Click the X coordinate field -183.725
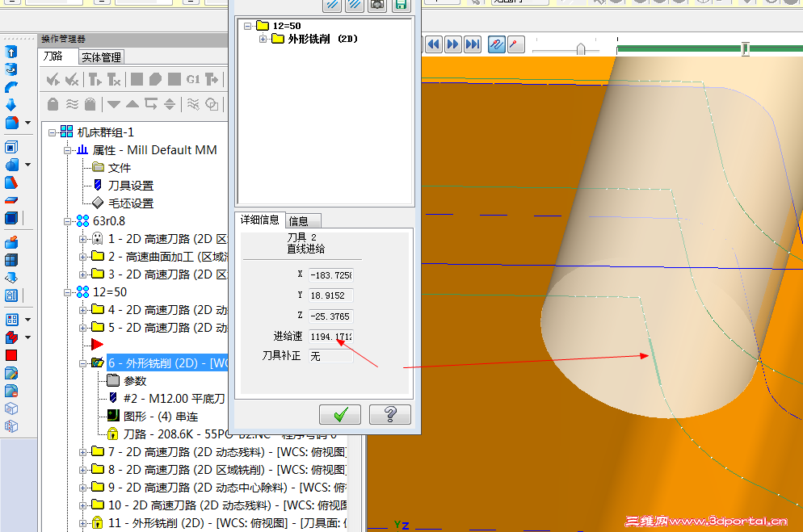This screenshot has width=803, height=532. tap(331, 275)
